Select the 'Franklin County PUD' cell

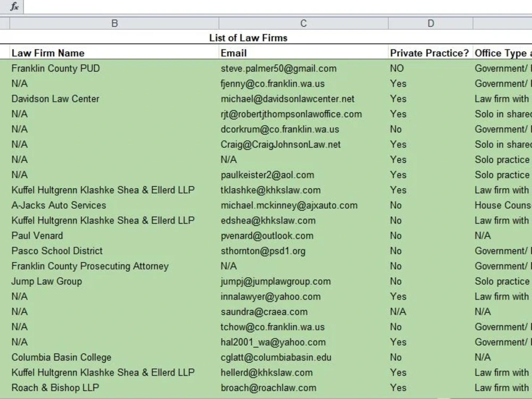(x=114, y=68)
